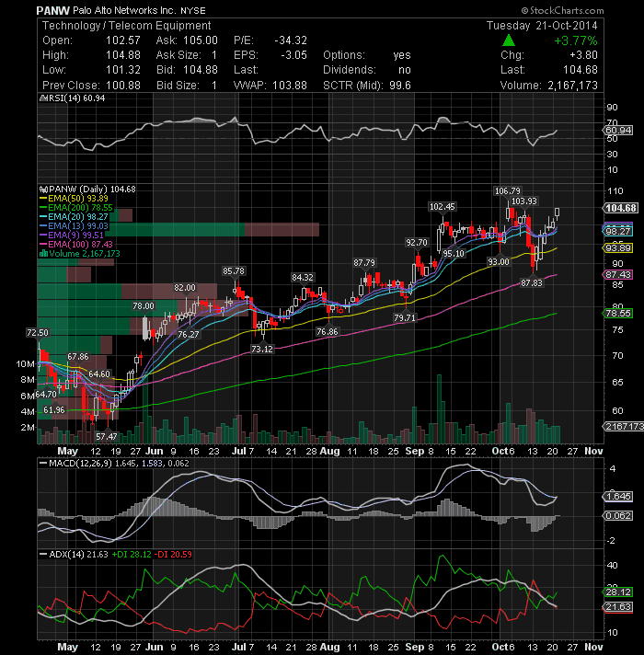Click the red -DI 20.59 label
The width and height of the screenshot is (644, 655).
[173, 555]
